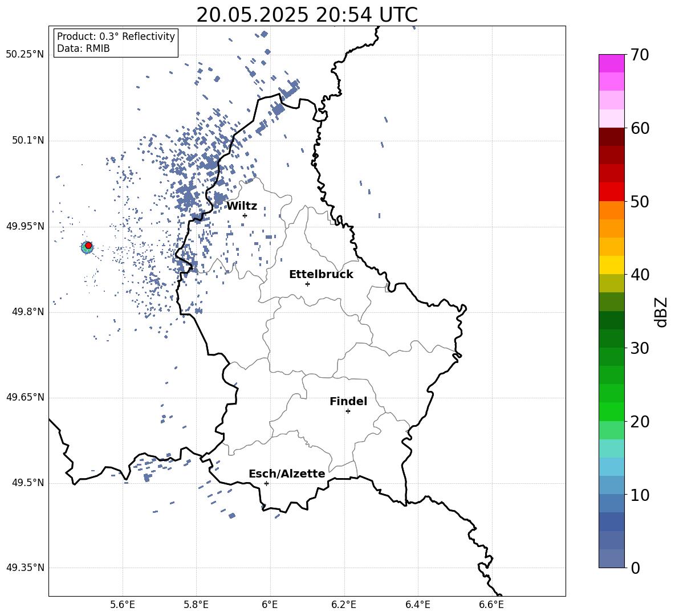Viewport: 675px width, 616px height.
Task: Click the Esch/Alzette cross marker
Action: pyautogui.click(x=266, y=483)
